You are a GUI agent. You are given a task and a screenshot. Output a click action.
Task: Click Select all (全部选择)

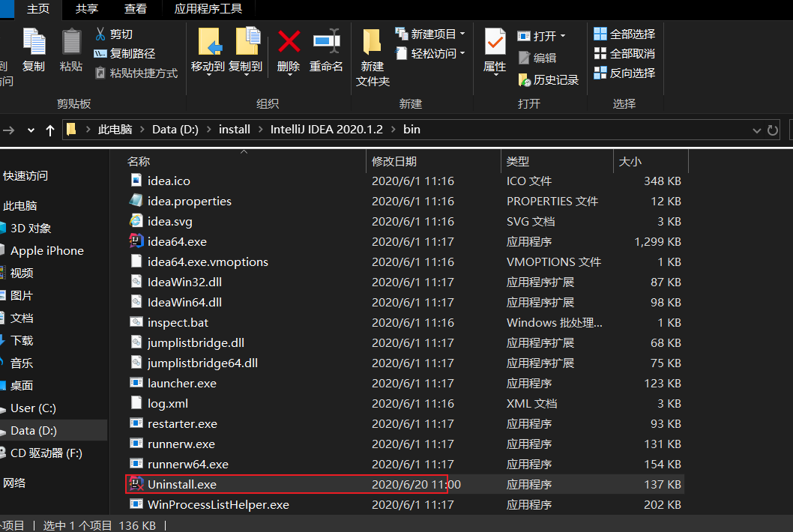624,34
